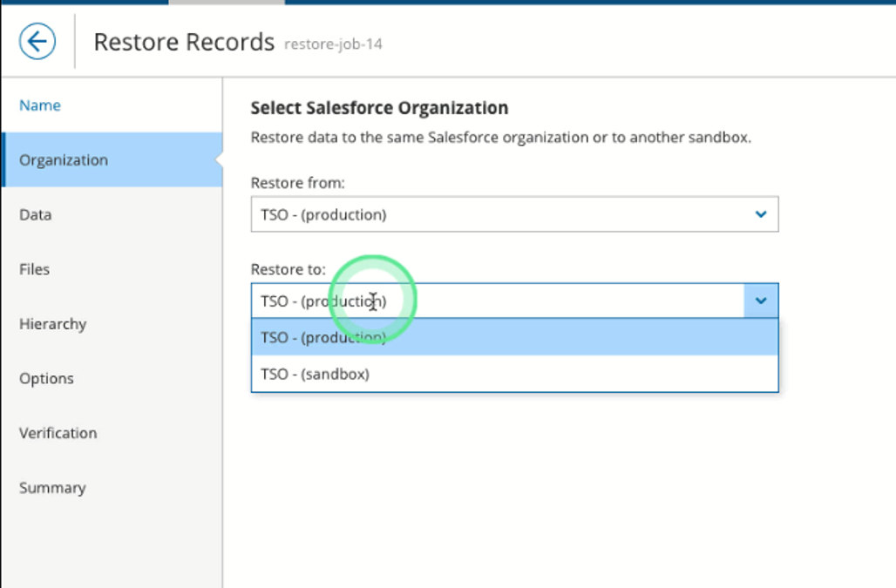Click the Select Salesforce Organization heading
Screen dimensions: 896x588
380,107
